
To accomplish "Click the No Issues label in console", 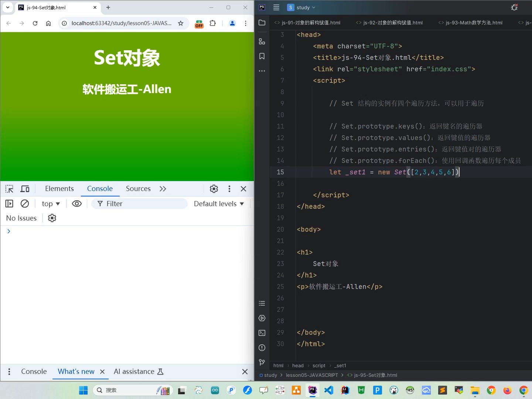I will pos(21,218).
